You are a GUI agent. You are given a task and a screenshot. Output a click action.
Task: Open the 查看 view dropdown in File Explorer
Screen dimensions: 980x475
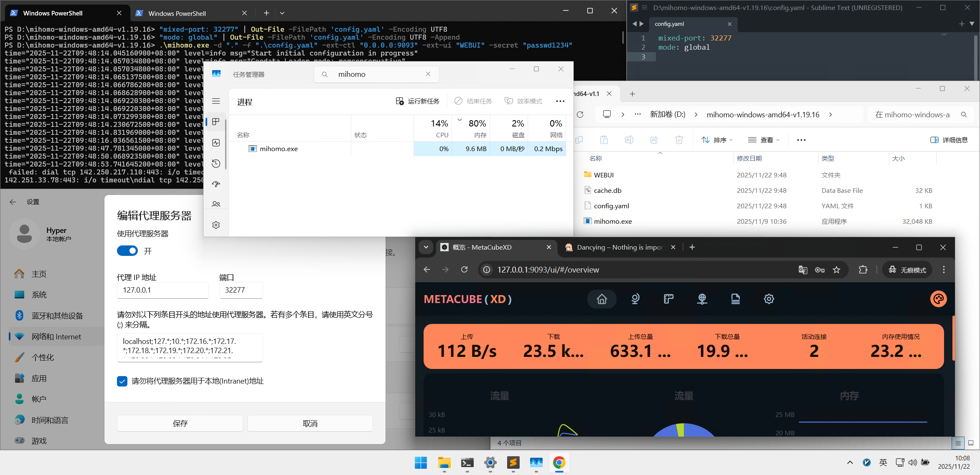[764, 140]
